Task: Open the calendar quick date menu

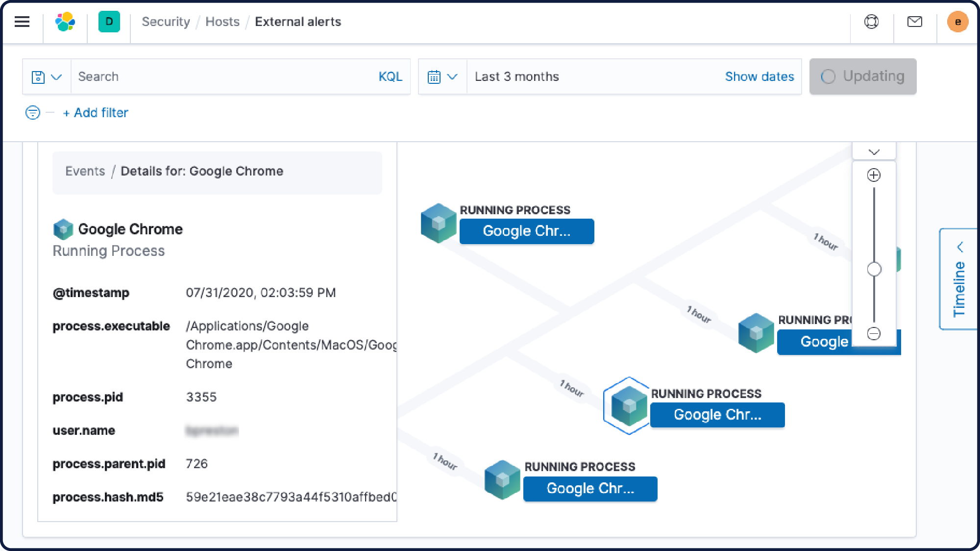Action: pyautogui.click(x=442, y=77)
